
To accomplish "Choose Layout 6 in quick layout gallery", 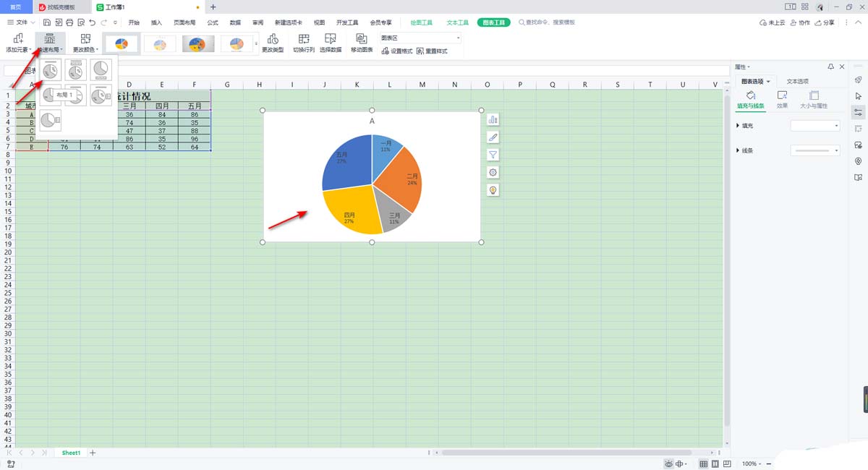I will [101, 95].
